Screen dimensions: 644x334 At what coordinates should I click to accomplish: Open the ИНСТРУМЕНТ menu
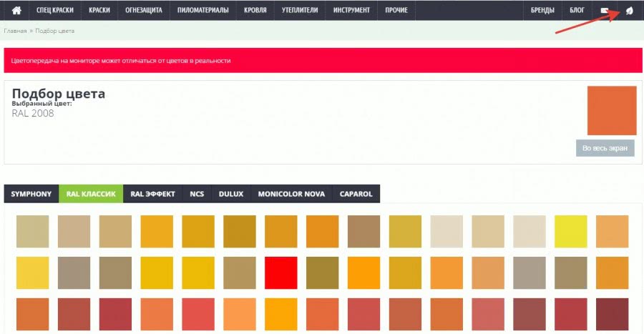pos(351,11)
